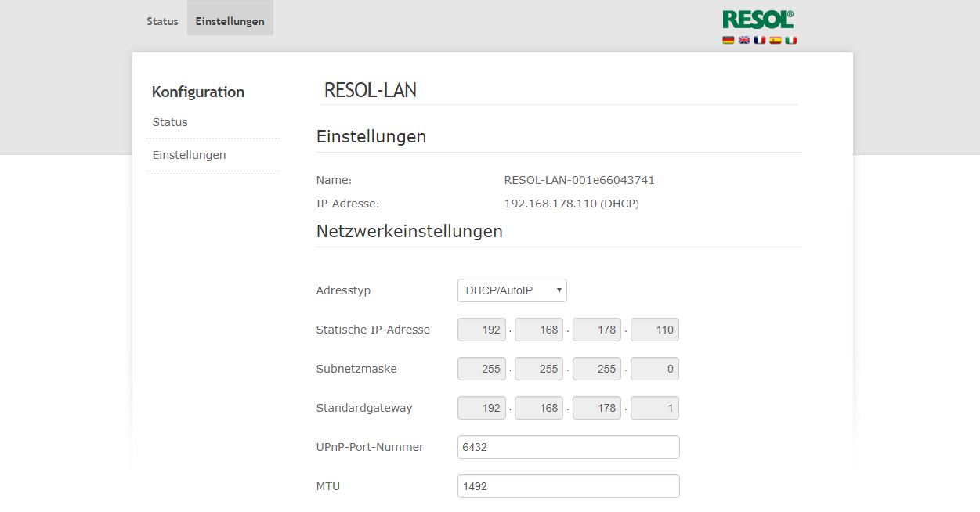Click third octet of Subnetzmaske
This screenshot has height=512, width=980.
(x=597, y=369)
